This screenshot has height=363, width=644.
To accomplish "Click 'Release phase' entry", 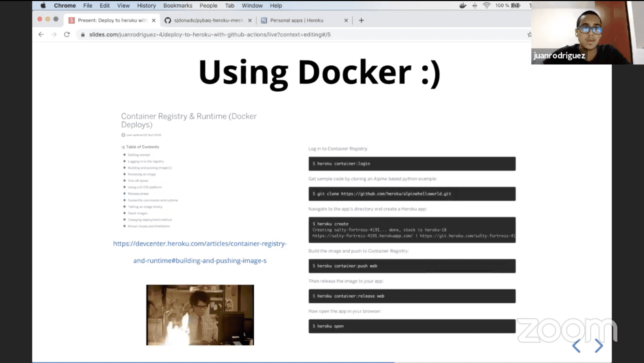I will pos(138,193).
